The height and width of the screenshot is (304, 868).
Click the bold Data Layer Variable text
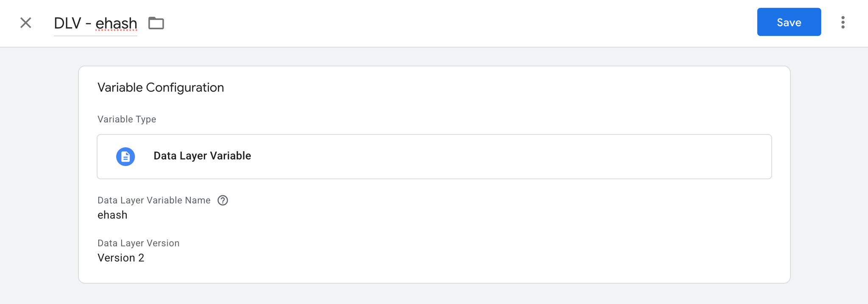202,156
